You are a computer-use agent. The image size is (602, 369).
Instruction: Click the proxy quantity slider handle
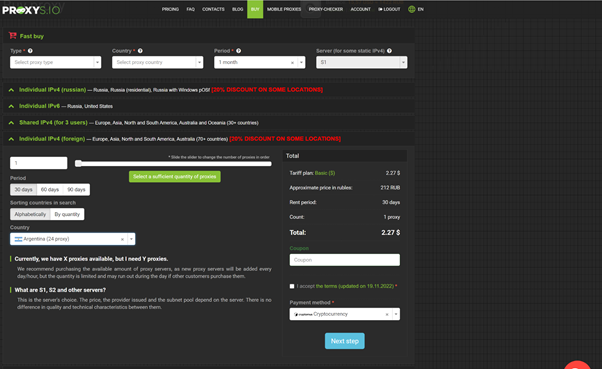tap(78, 164)
